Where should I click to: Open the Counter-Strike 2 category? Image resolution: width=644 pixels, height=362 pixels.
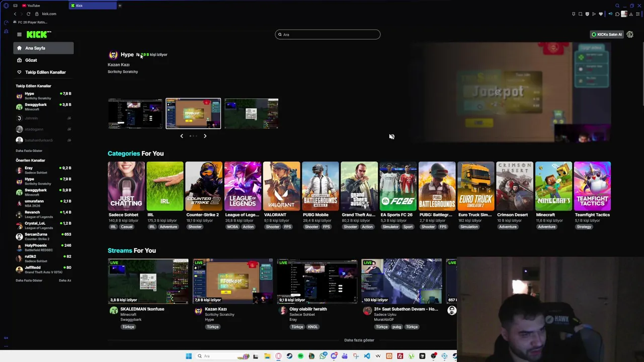pos(204,186)
